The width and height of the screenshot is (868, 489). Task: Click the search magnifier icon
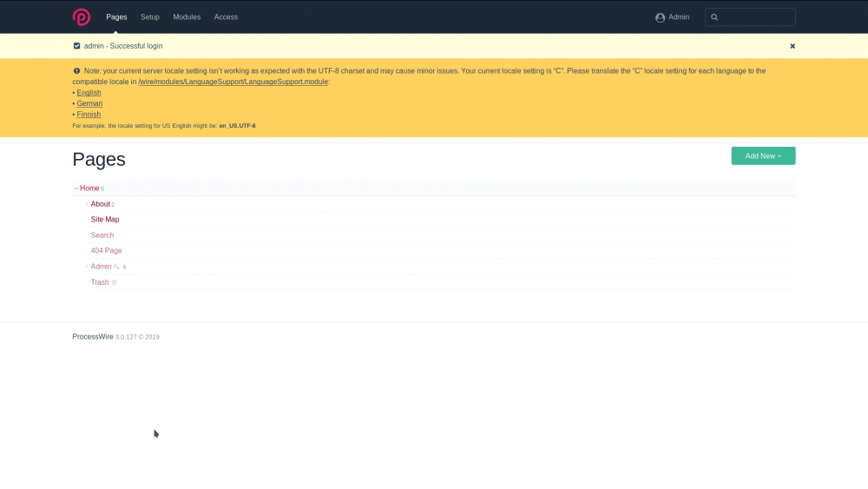(714, 17)
